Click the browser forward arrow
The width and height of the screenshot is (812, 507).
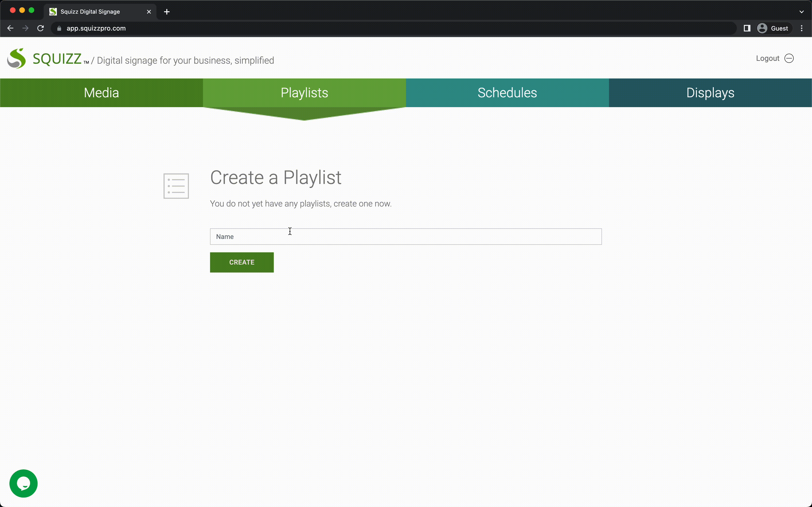[25, 28]
